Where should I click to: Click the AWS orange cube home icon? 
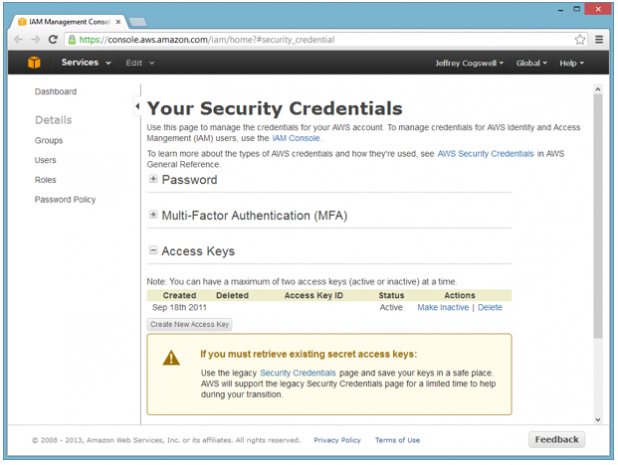(34, 63)
